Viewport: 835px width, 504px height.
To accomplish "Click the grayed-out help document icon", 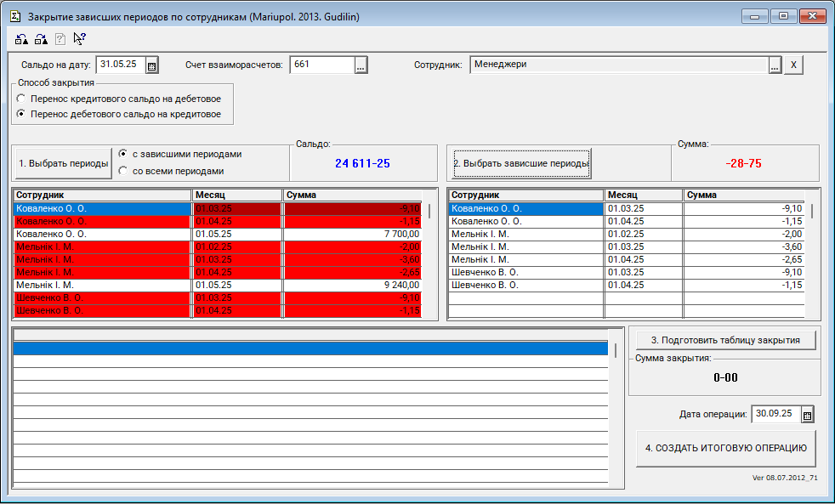I will coord(60,38).
